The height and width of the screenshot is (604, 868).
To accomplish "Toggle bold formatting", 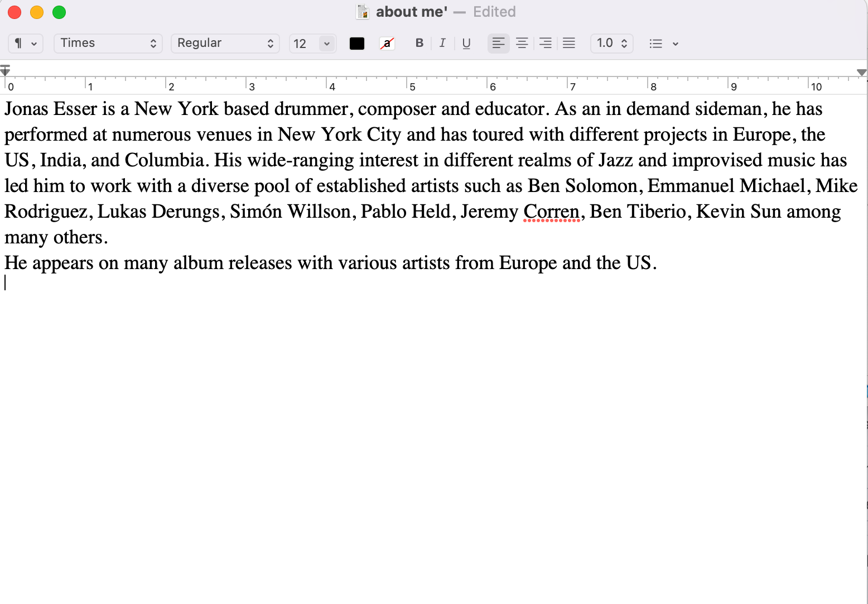I will pyautogui.click(x=419, y=43).
